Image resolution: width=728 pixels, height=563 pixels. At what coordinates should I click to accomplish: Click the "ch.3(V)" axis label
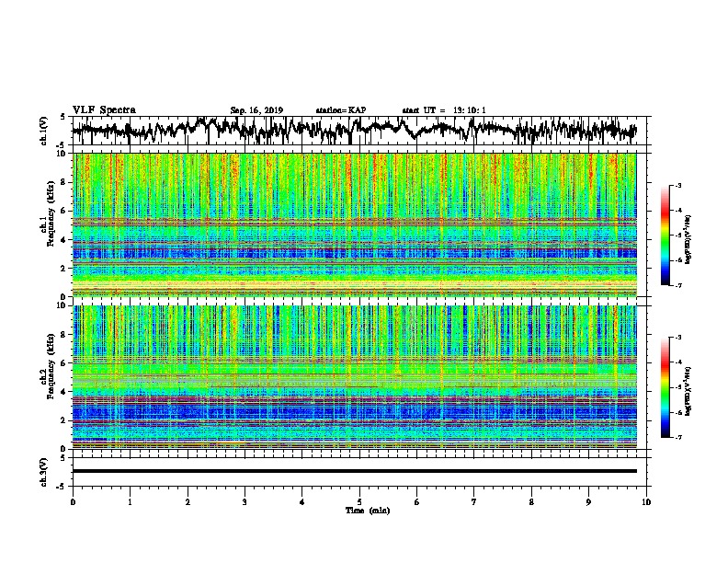point(44,472)
